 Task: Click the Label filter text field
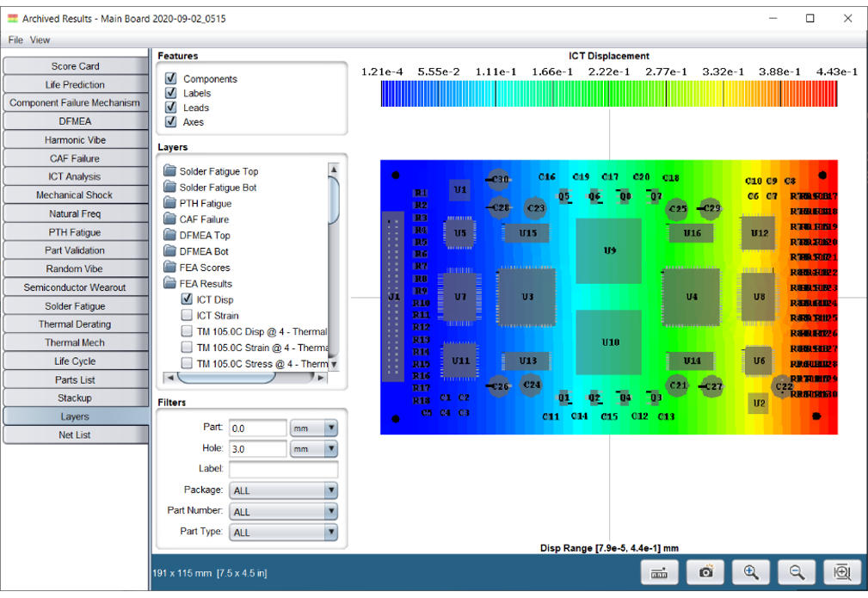(283, 469)
